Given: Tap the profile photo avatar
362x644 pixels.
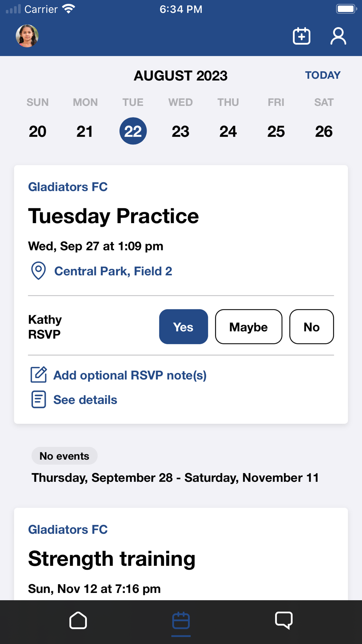Looking at the screenshot, I should [x=27, y=36].
